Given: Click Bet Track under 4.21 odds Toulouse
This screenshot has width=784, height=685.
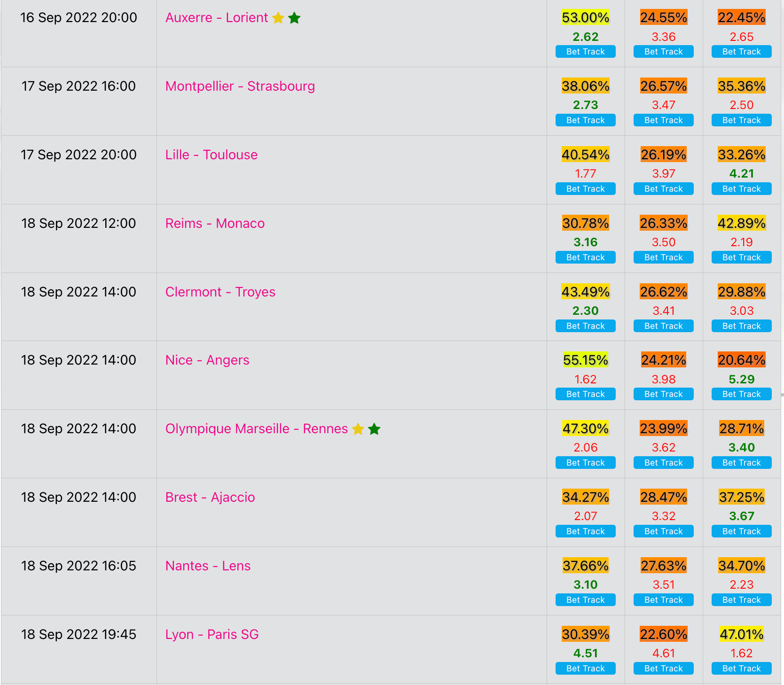Looking at the screenshot, I should click(742, 189).
